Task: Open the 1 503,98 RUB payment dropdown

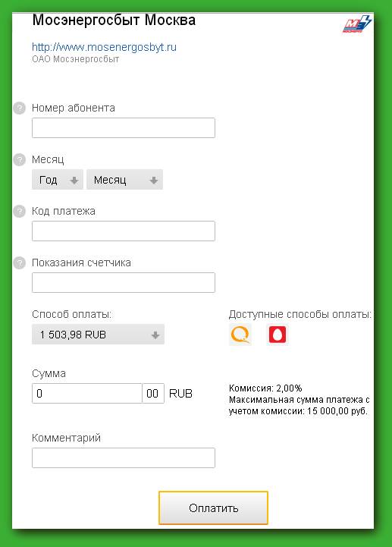Action: point(98,335)
